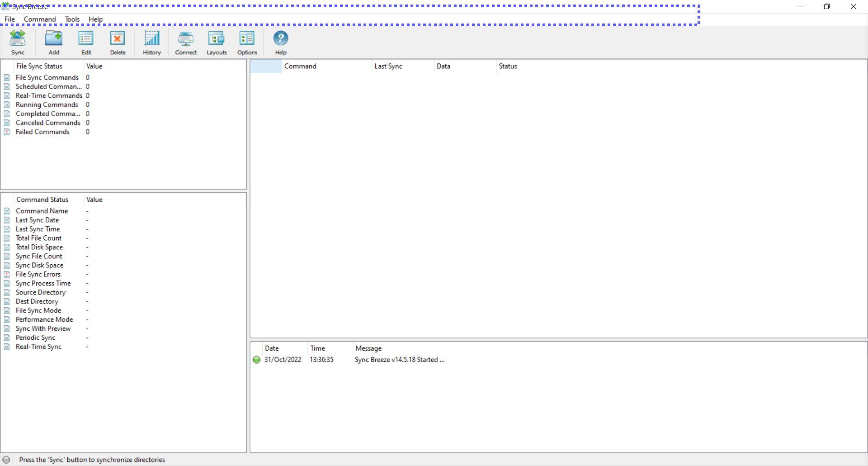Select the Source Directory row
868x466 pixels.
tap(123, 292)
